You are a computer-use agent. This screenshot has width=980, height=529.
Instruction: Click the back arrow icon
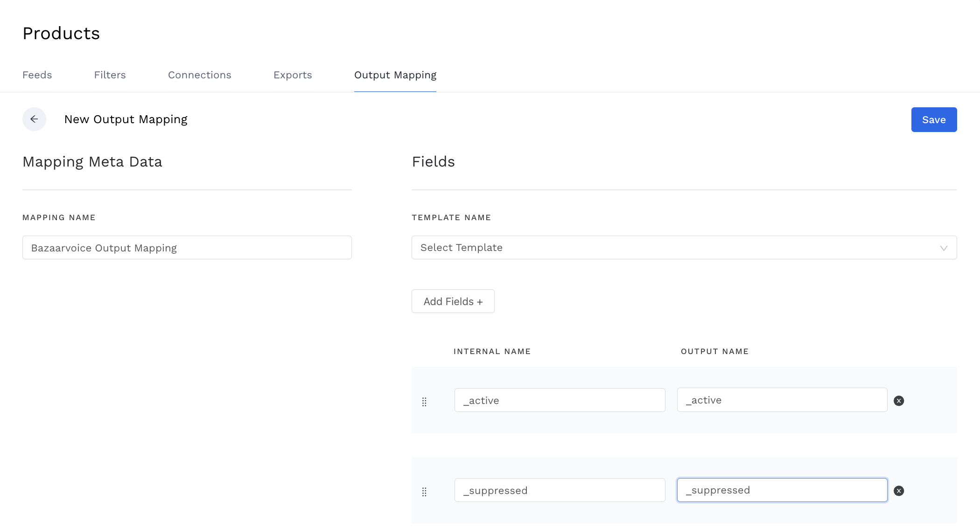[34, 119]
